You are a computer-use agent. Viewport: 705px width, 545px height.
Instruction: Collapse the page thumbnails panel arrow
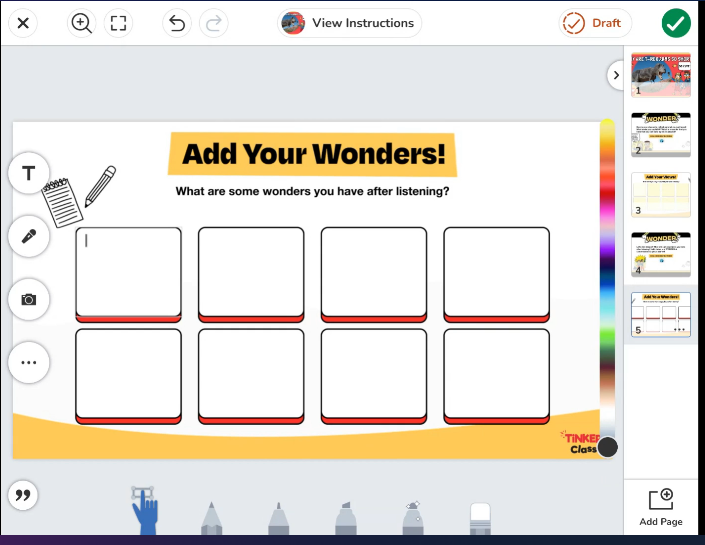(x=616, y=75)
